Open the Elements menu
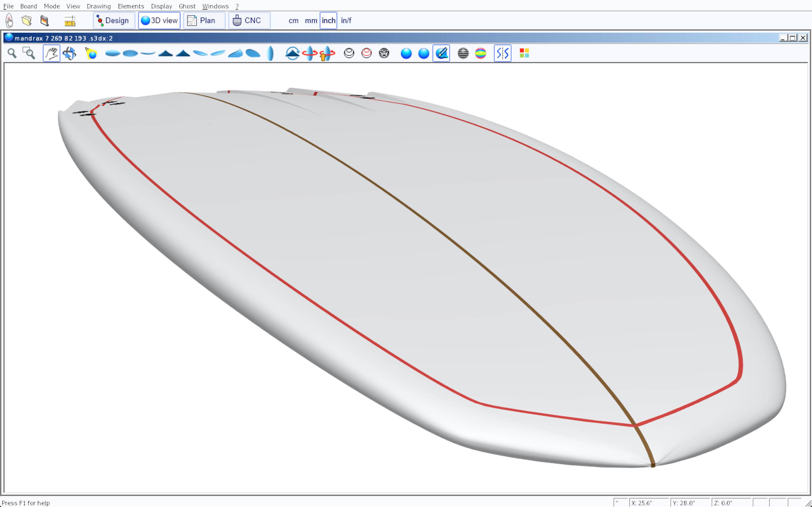 click(131, 6)
